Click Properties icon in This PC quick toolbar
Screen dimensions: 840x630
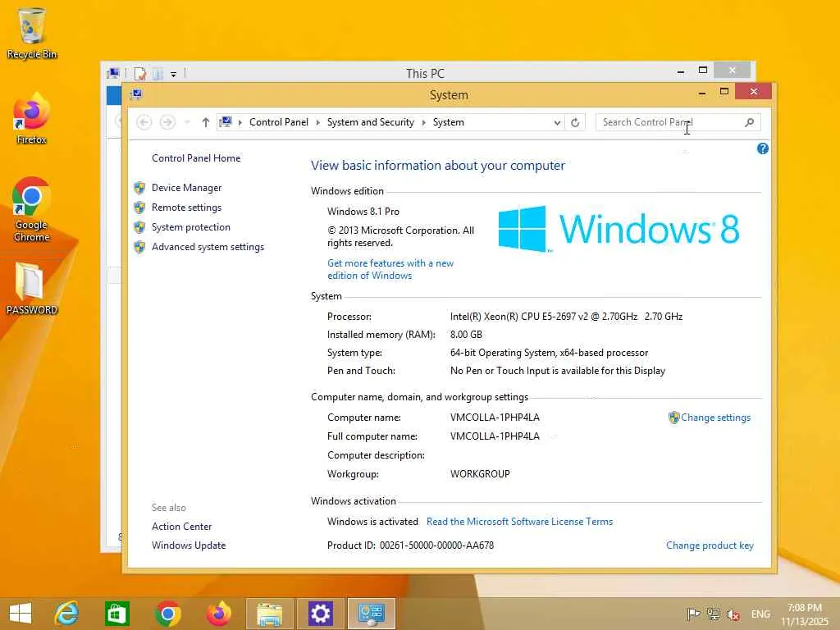click(x=139, y=73)
